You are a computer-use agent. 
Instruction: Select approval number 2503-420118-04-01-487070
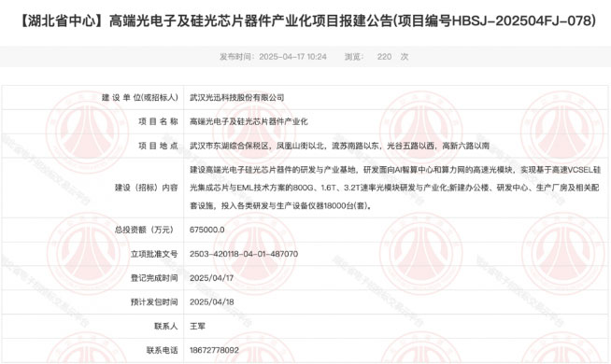coord(244,254)
